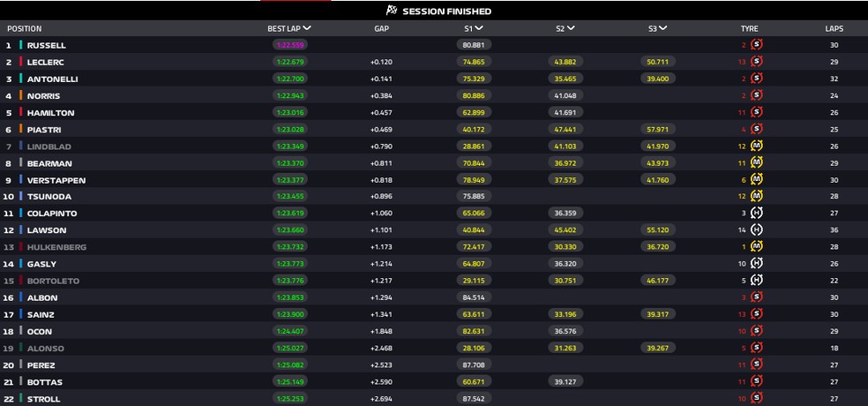Click Bottas's soft tyre icon
This screenshot has width=868, height=406.
[x=756, y=382]
